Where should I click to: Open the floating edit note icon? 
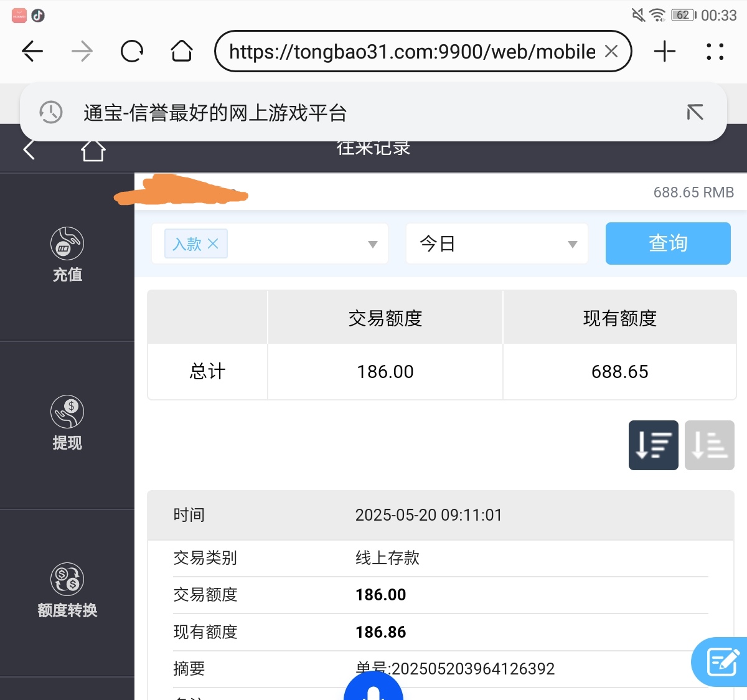722,662
